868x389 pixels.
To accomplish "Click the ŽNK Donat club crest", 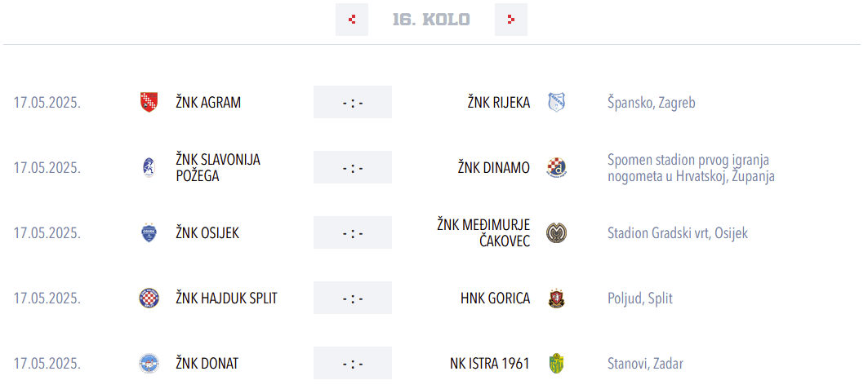I will click(149, 364).
